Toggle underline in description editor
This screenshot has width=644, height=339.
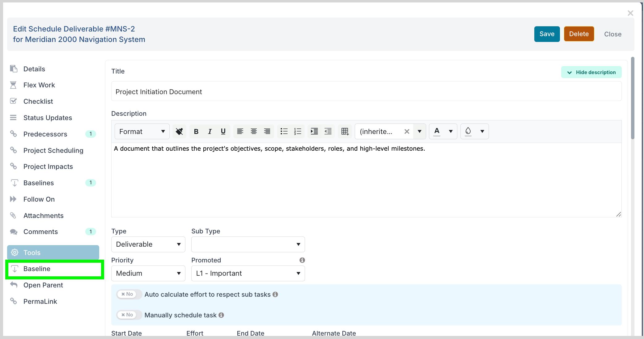pyautogui.click(x=223, y=132)
